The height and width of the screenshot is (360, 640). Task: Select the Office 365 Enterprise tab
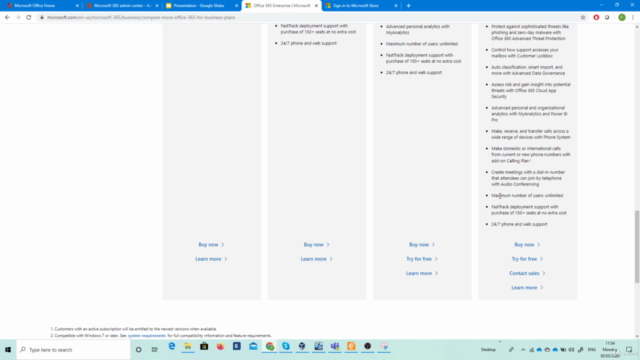281,6
